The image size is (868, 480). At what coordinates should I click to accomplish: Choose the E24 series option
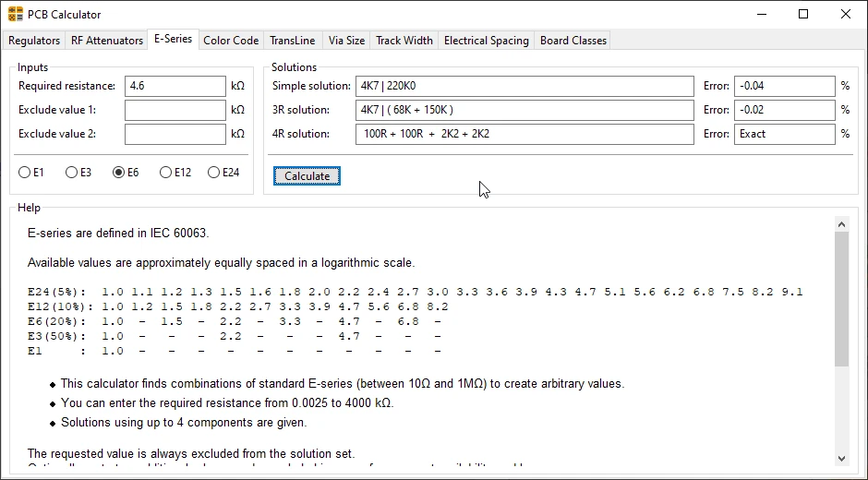[214, 173]
